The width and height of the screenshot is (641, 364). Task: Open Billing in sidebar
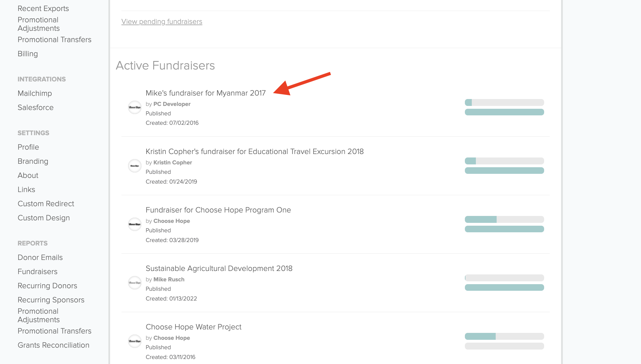[x=28, y=54]
